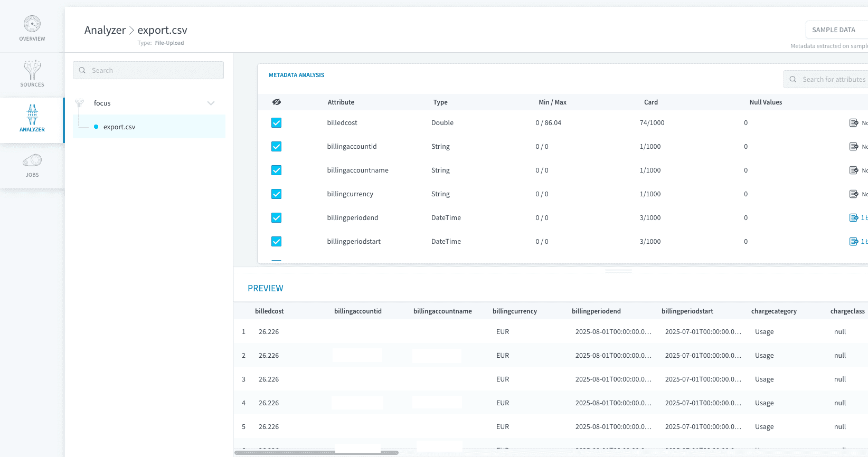Click the magnifier icon in the left search box
Screen dimensions: 868x457
[x=82, y=70]
